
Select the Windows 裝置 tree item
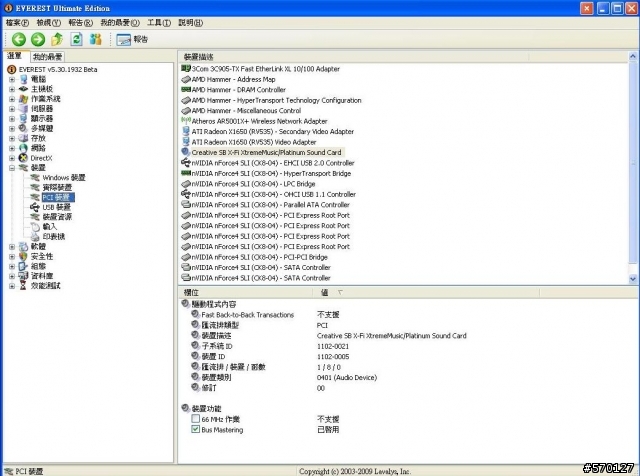[64, 178]
